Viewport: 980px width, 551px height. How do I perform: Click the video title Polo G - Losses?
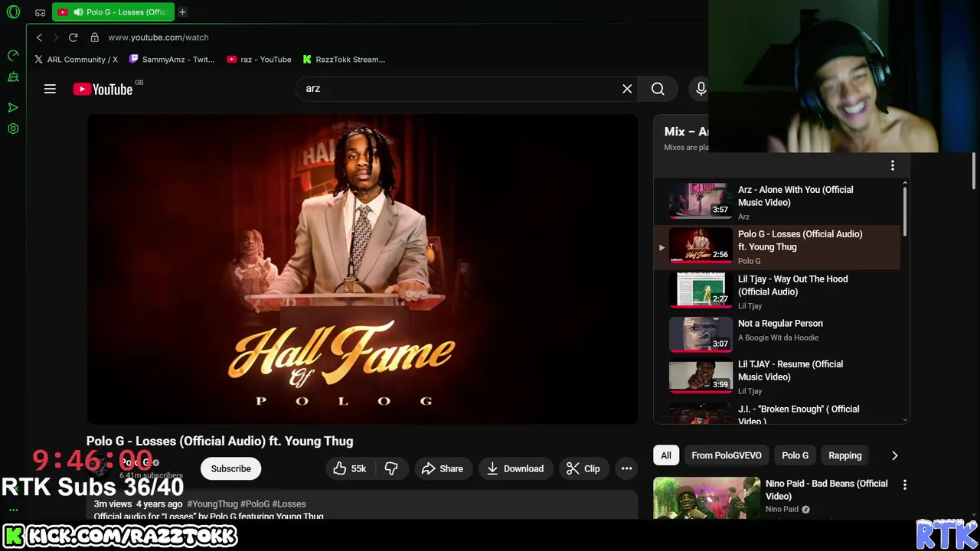coord(220,441)
